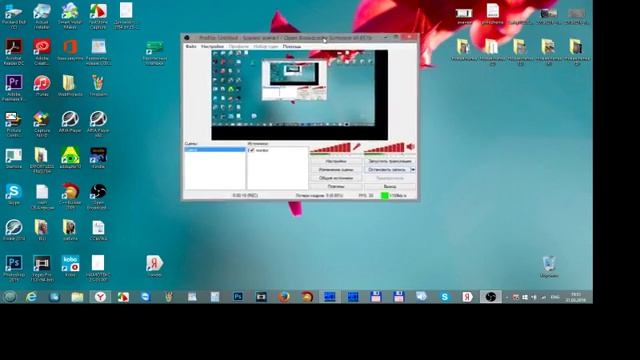Viewport: 640px width, 360px height.
Task: Mute the microphone via the mic icon
Action: click(357, 147)
